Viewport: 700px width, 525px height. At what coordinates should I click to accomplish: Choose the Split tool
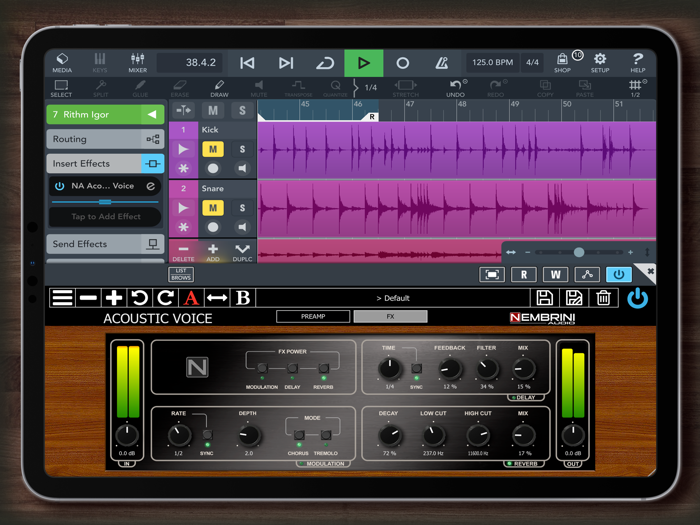pyautogui.click(x=100, y=88)
